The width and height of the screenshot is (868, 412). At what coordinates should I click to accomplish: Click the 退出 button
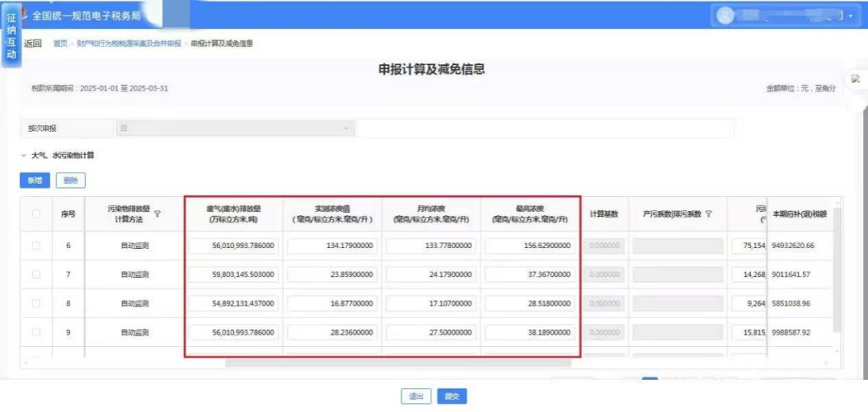(x=416, y=396)
